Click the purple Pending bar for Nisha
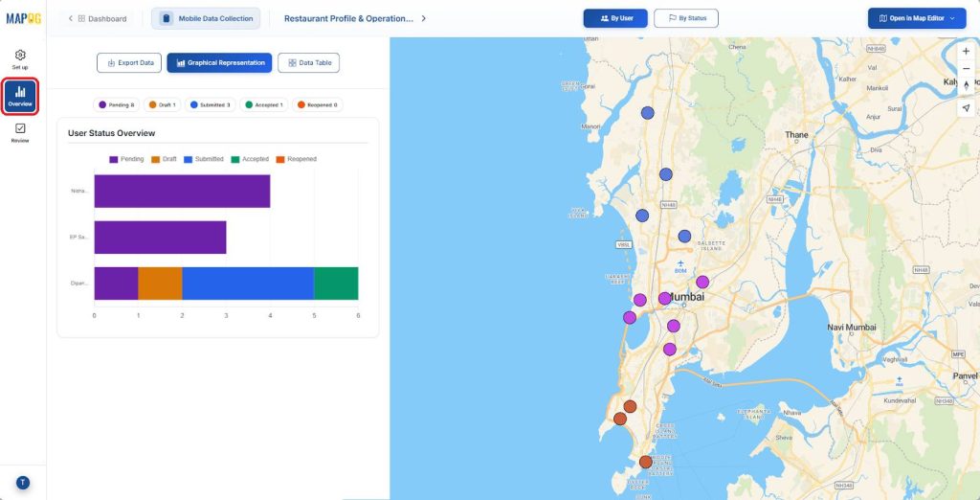Screen dimensions: 980x500 point(182,191)
